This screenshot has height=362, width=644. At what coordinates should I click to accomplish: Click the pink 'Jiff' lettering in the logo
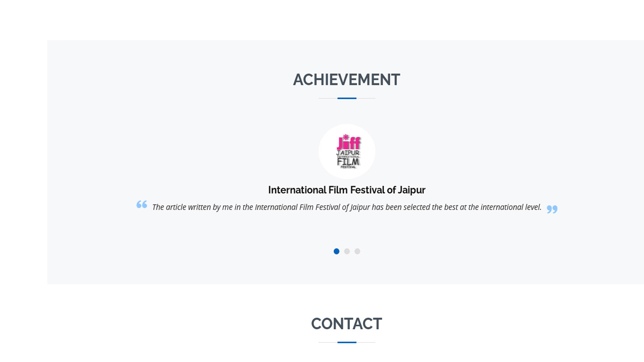click(349, 142)
